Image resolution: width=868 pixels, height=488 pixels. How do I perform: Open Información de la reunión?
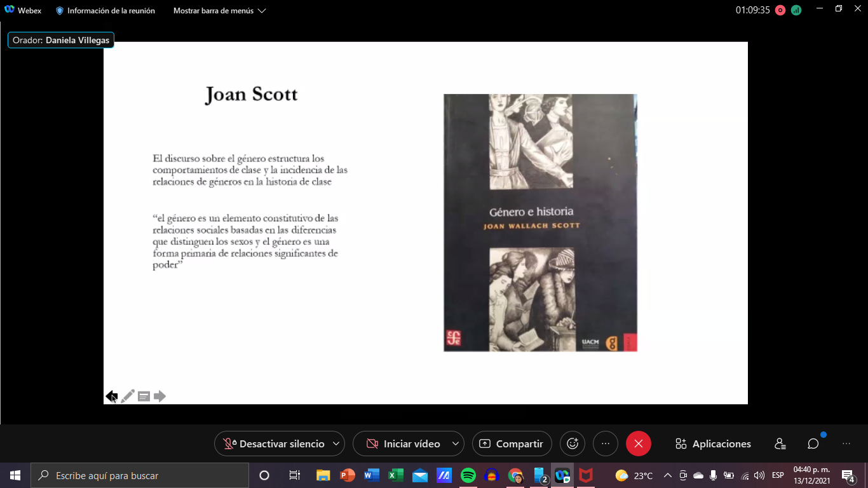(105, 11)
